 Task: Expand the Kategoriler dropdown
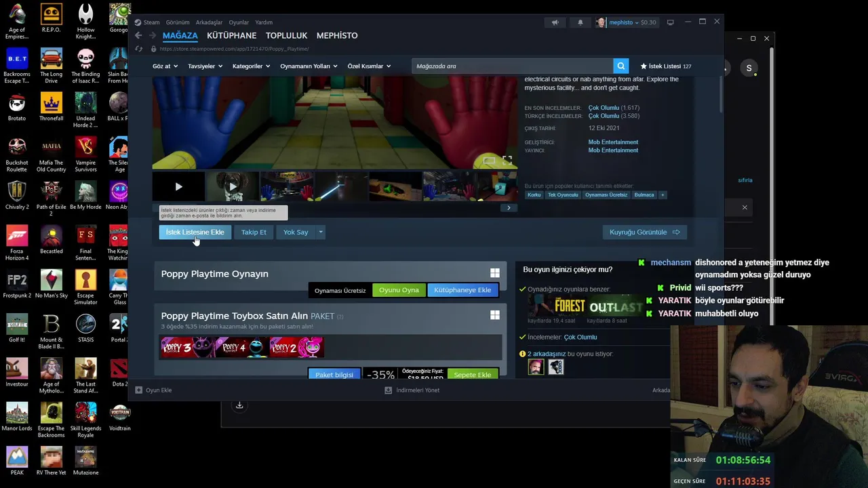pos(251,66)
